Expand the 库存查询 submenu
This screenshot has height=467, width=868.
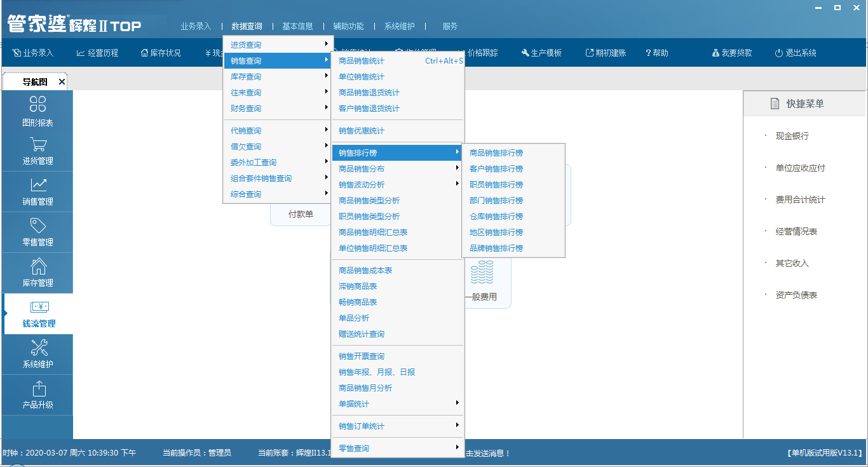click(x=278, y=77)
